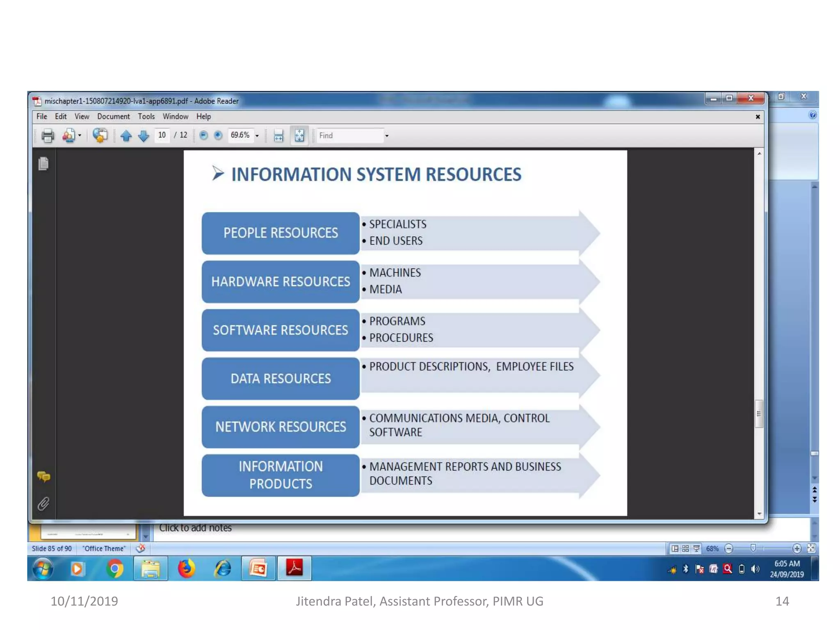The image size is (840, 630).
Task: Toggle scrolling pages fit-width mode
Action: click(278, 135)
